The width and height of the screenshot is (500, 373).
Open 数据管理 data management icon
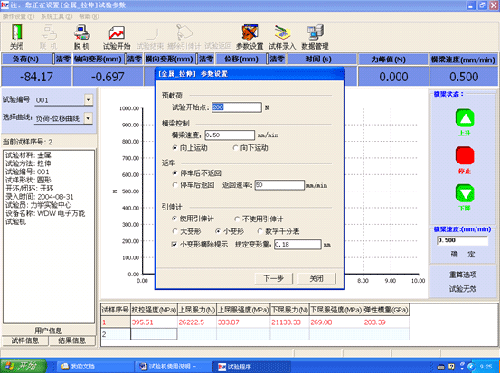(x=315, y=32)
